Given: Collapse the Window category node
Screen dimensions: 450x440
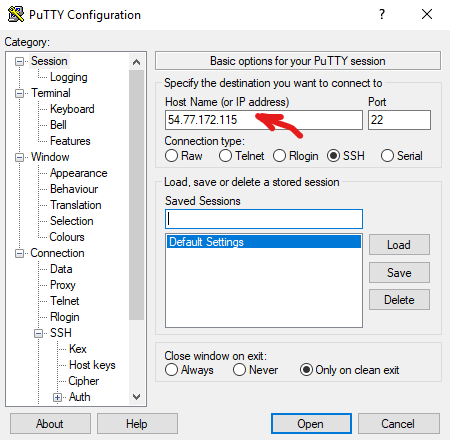Looking at the screenshot, I should [x=20, y=157].
